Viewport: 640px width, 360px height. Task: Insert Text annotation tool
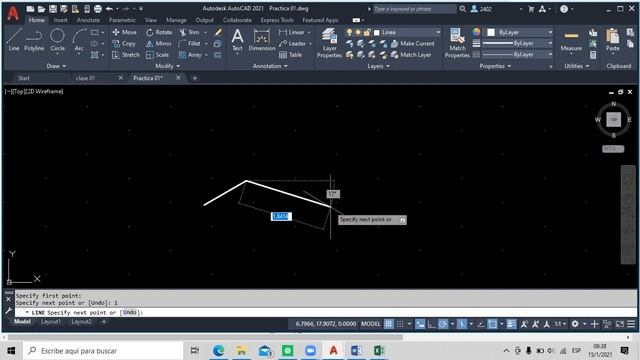tap(237, 40)
